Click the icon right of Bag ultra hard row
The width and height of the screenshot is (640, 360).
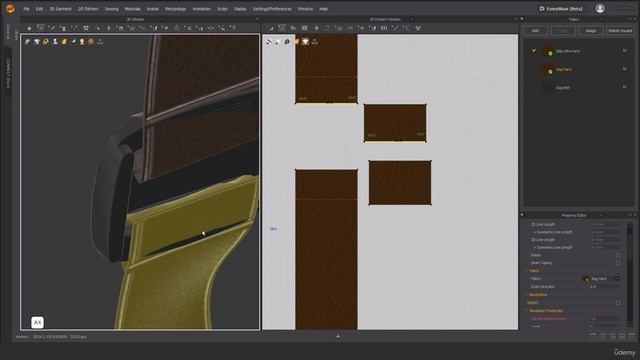click(x=624, y=51)
